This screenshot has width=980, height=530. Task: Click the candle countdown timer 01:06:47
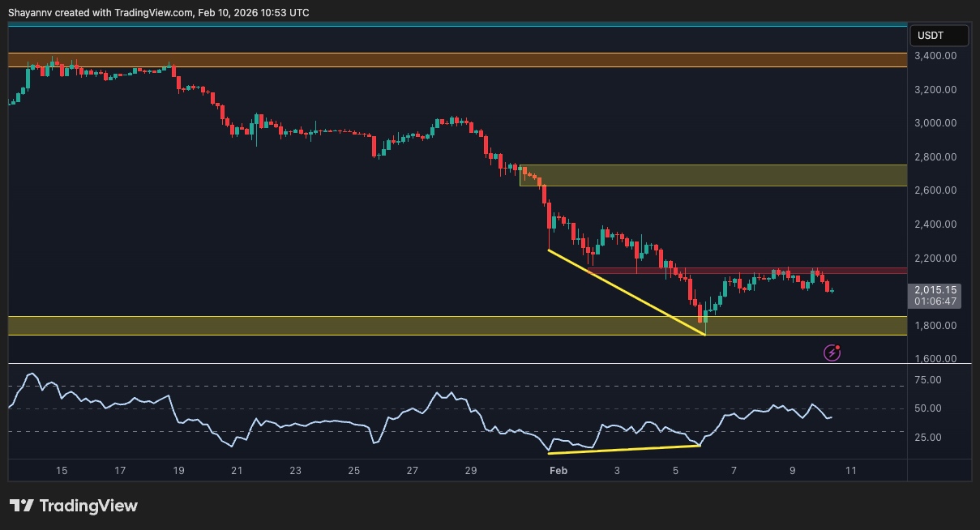coord(935,301)
